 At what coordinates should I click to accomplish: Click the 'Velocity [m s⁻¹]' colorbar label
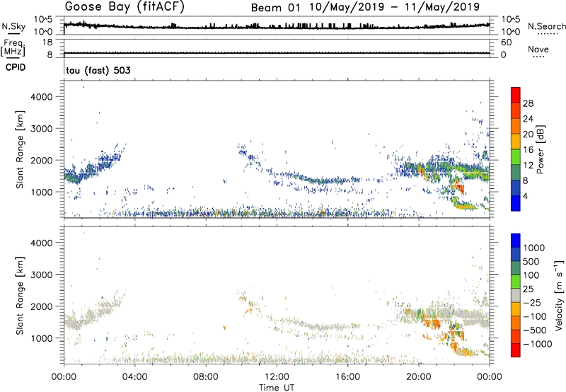tap(559, 296)
